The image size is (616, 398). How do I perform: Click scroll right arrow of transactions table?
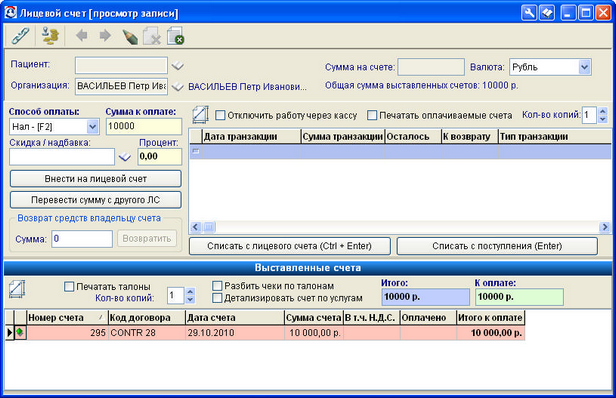point(605,227)
